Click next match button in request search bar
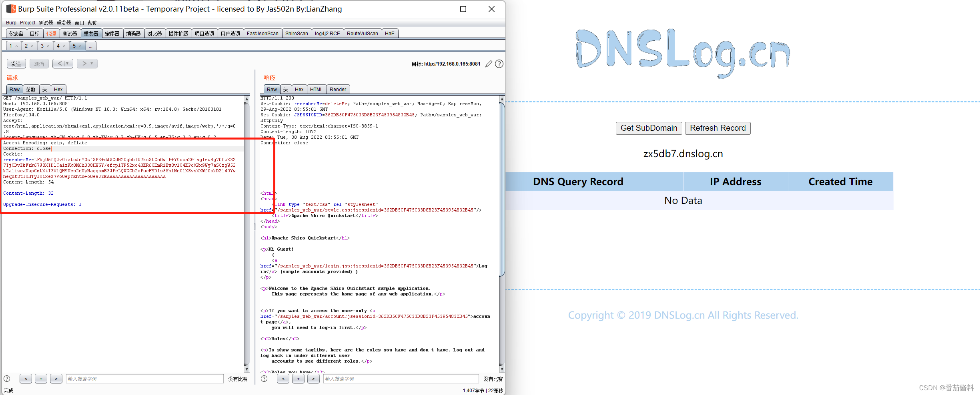The height and width of the screenshot is (395, 980). click(x=56, y=379)
